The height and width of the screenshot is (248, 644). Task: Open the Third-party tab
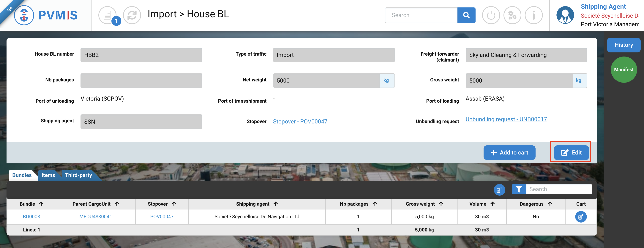click(78, 175)
